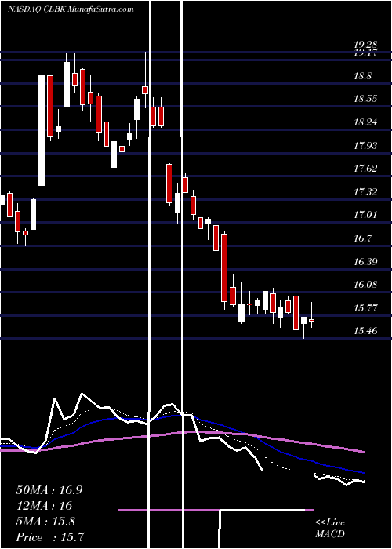Viewport: 392px width, 549px height.
Task: Click the 18.24 price axis label
Action: 365,122
